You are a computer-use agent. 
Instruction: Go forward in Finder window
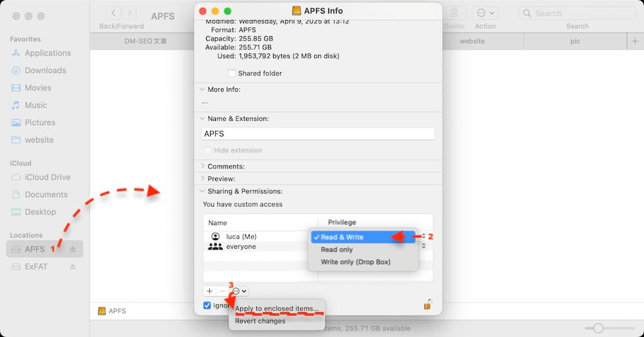coord(129,13)
